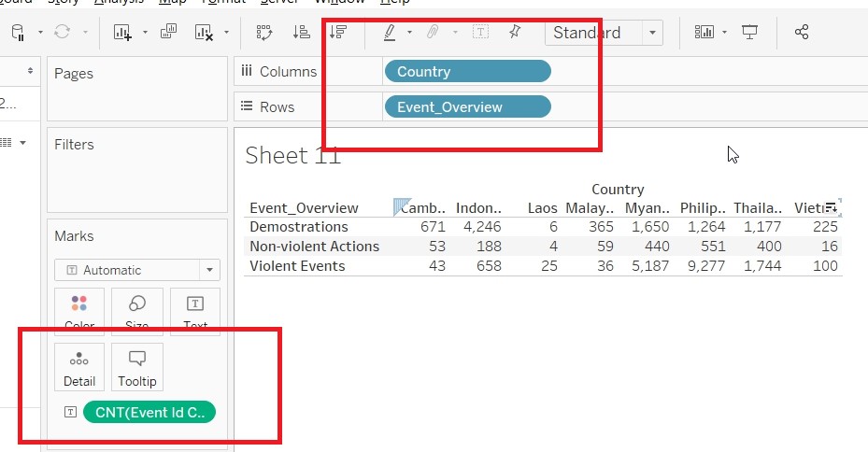Expand the Automatic mark type dropdown
This screenshot has height=452, width=868.
(x=209, y=270)
